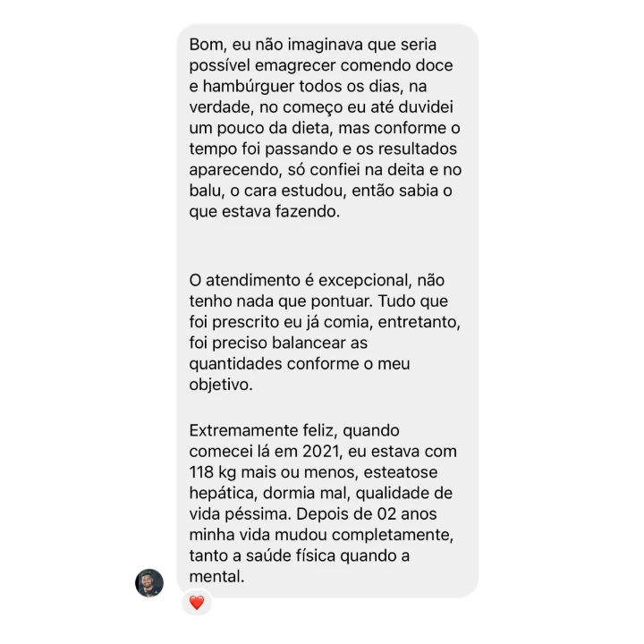
Task: Tap the red heart reaction badge
Action: pyautogui.click(x=197, y=603)
